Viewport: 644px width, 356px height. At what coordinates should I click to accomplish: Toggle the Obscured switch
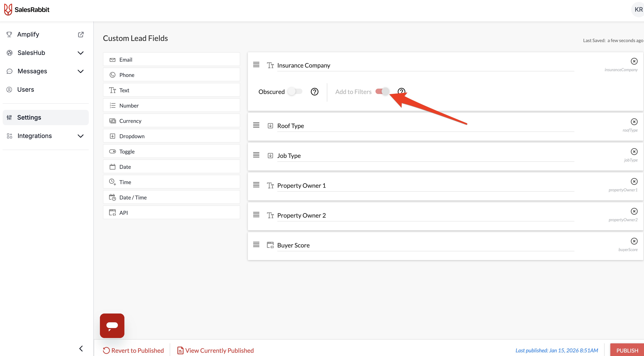[x=295, y=91]
